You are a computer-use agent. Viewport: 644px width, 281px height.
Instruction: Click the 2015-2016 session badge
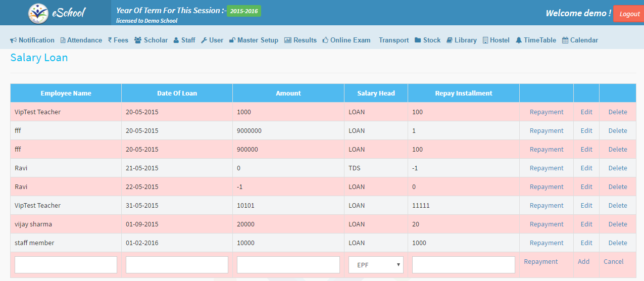click(x=244, y=11)
